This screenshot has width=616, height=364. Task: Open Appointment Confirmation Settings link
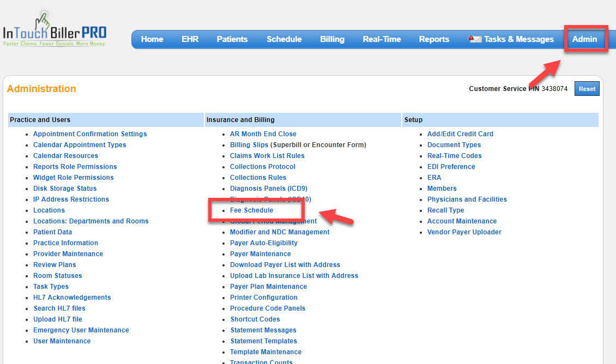coord(90,134)
